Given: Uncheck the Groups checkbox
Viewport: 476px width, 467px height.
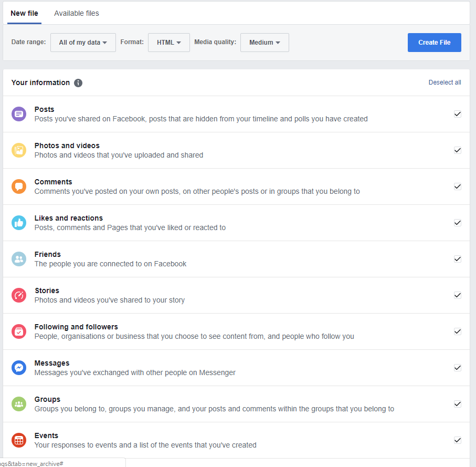Looking at the screenshot, I should click(458, 404).
